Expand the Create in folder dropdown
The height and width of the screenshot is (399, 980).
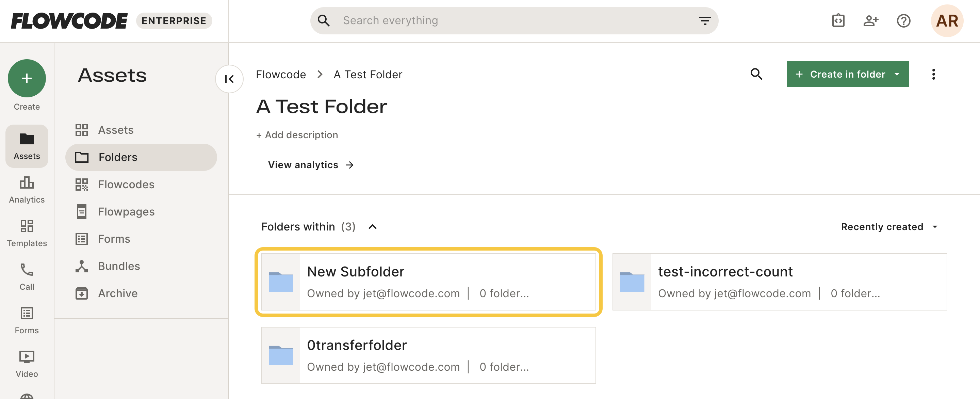(897, 74)
